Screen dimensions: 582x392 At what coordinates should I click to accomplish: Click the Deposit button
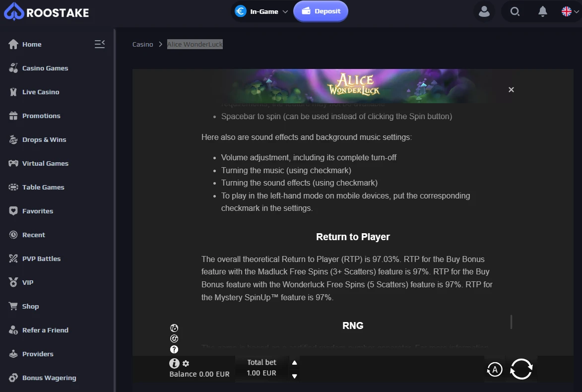coord(321,11)
